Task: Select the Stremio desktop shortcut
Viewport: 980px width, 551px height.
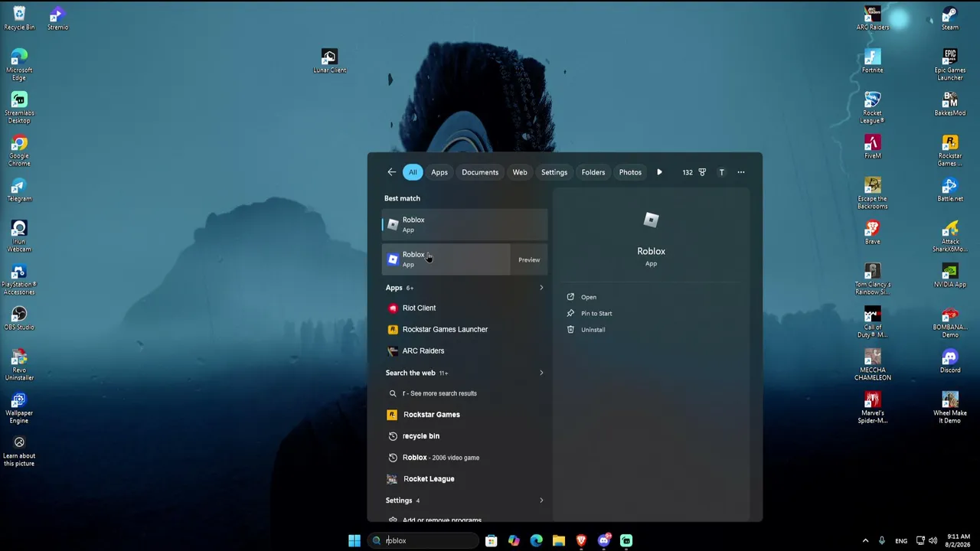Action: tap(57, 18)
